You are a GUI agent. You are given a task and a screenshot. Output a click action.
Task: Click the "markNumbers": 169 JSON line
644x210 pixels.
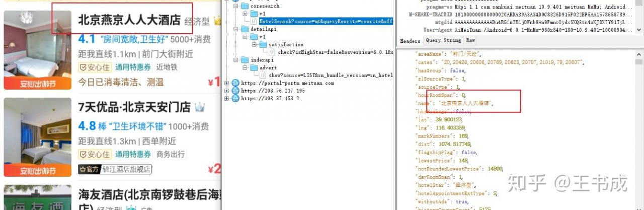point(441,136)
